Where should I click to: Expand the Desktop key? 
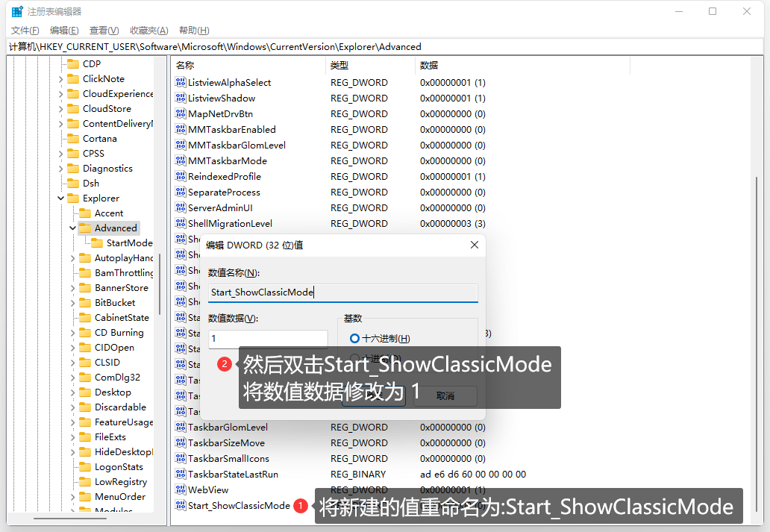72,392
